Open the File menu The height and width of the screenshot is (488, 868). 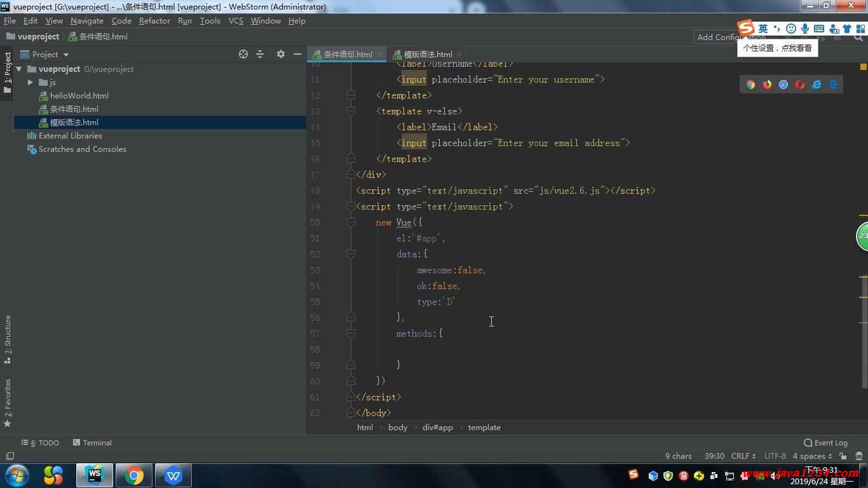[10, 20]
